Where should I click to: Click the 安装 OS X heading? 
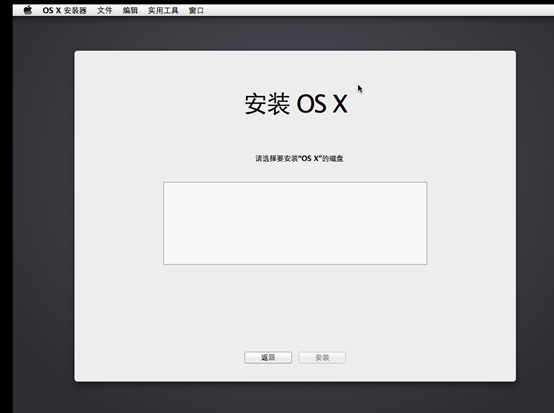point(296,104)
